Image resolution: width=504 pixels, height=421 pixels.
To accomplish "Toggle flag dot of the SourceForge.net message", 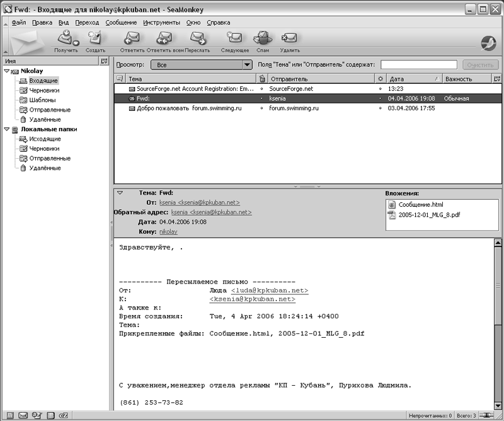I will point(379,89).
